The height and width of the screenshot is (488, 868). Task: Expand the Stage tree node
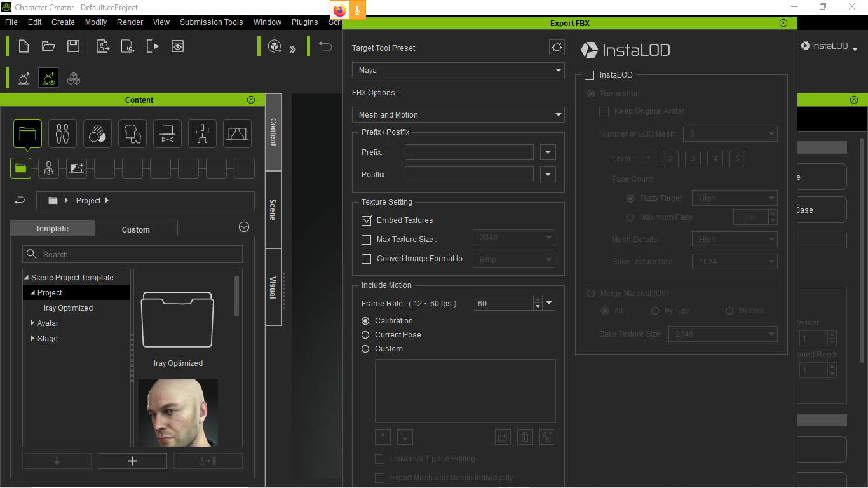click(33, 339)
